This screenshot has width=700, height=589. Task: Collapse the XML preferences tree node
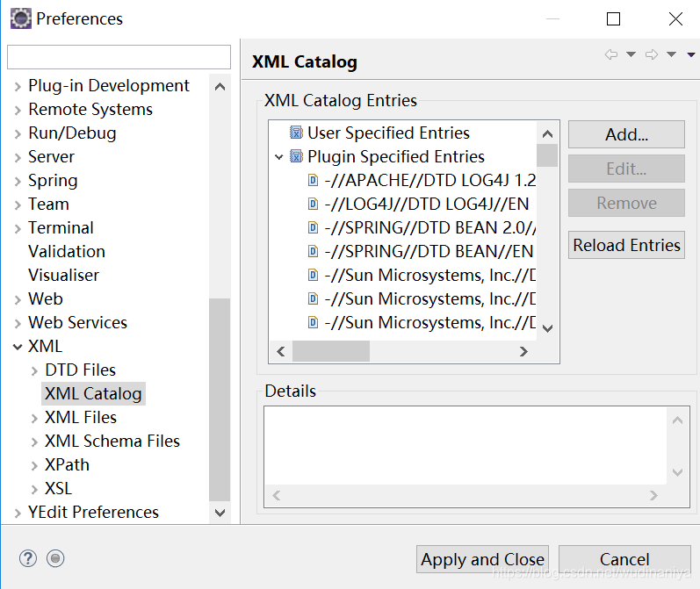tap(18, 346)
